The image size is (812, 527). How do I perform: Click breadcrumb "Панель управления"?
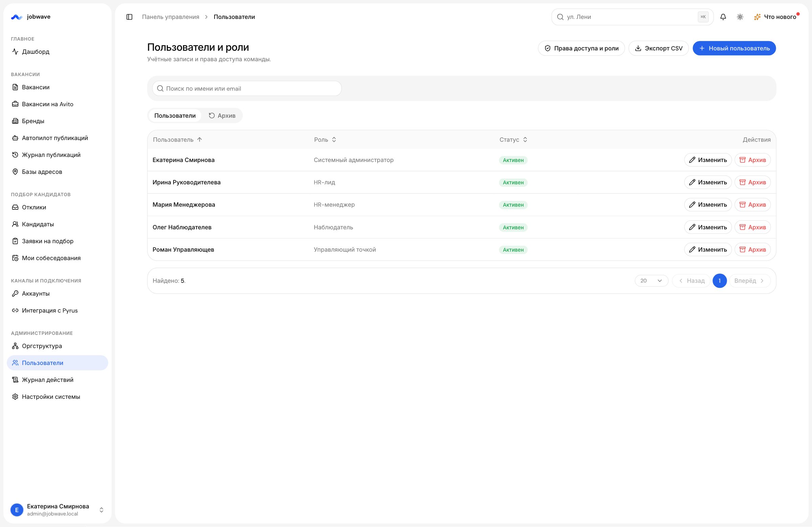[x=171, y=17]
